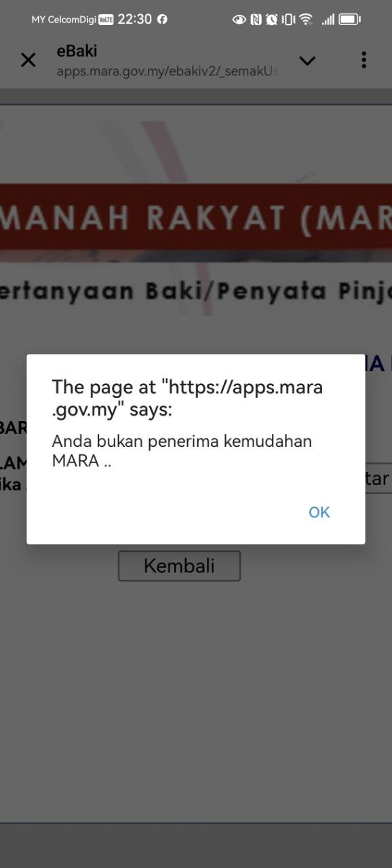Image resolution: width=392 pixels, height=868 pixels.
Task: Open the three-dot browser menu
Action: point(364,60)
